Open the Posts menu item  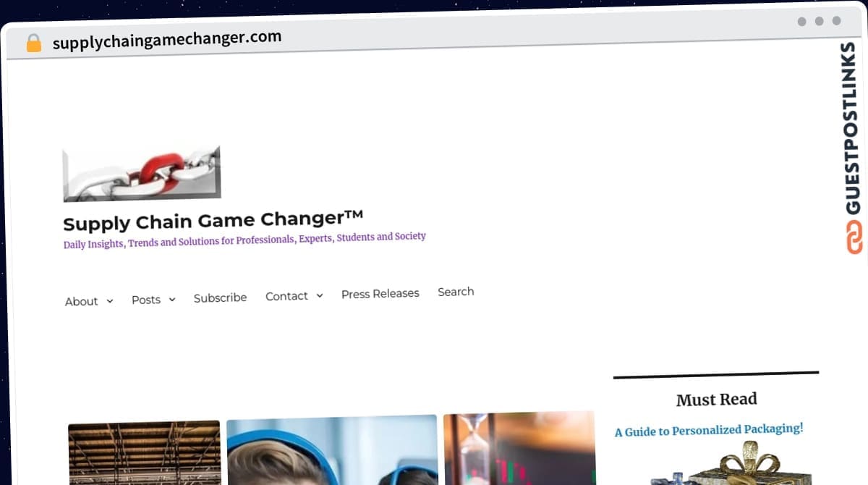pyautogui.click(x=146, y=300)
